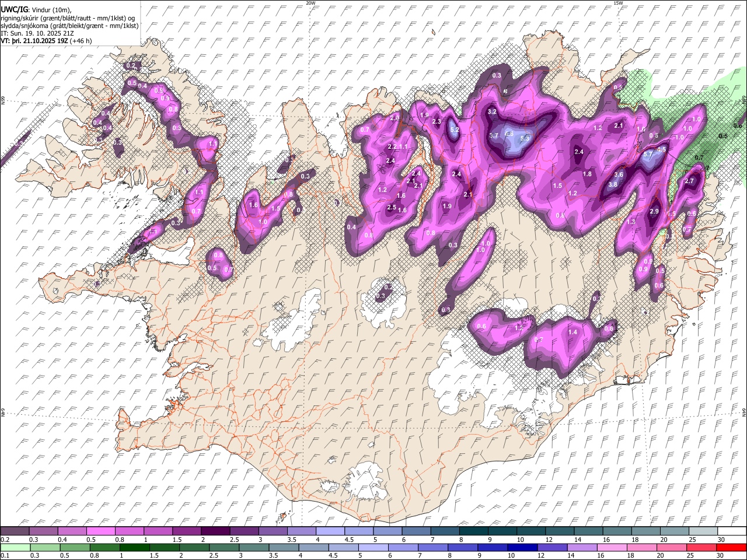Click the 2.7 snowfall value near the east coast
Viewport: 747px width, 560px height.
click(x=689, y=181)
